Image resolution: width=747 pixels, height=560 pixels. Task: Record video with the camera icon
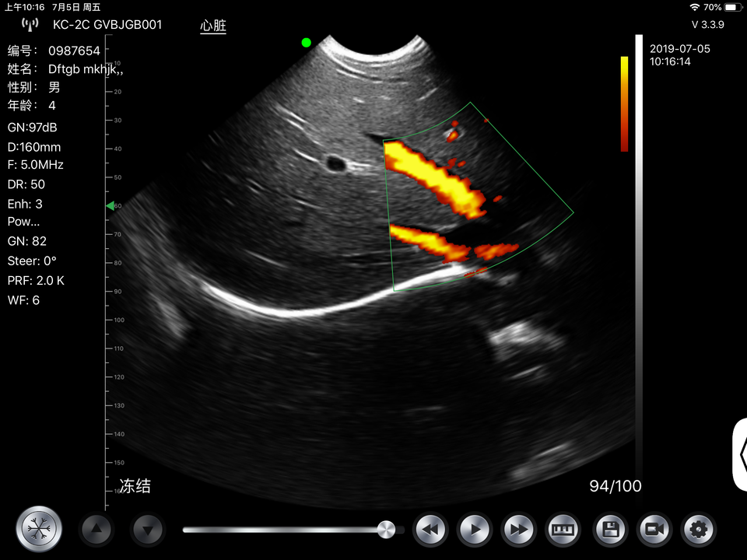coord(654,530)
